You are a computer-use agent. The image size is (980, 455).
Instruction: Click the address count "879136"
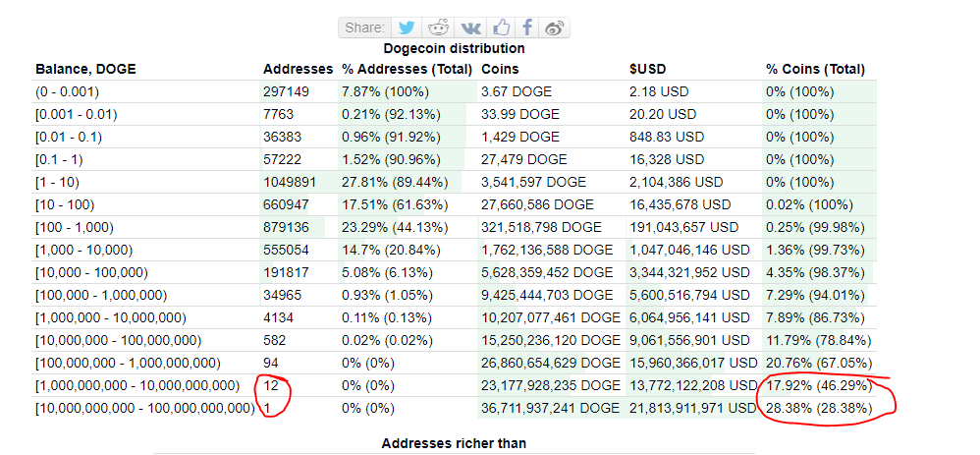[287, 227]
